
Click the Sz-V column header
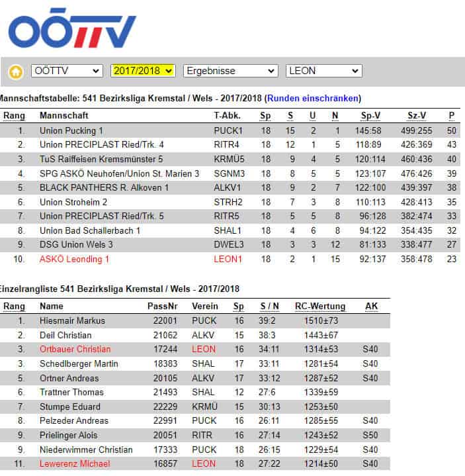[417, 116]
